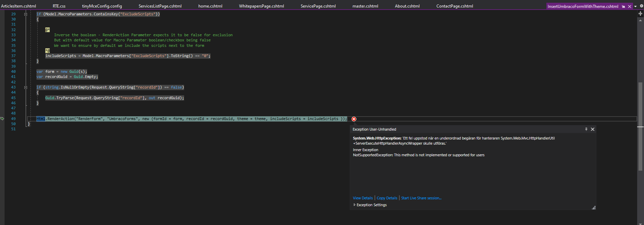This screenshot has height=225, width=644.
Task: Open the document tabs overflow dropdown
Action: [x=635, y=6]
